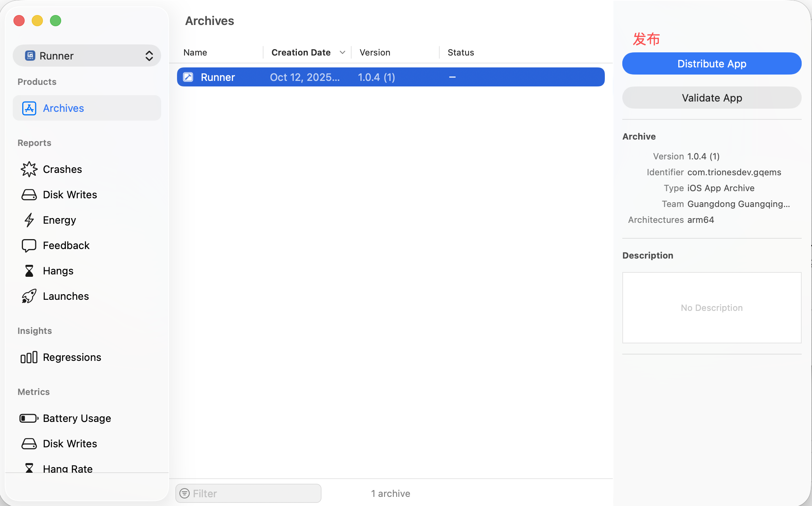Open Battery Usage metrics
Screen dimensions: 812x506
click(77, 418)
